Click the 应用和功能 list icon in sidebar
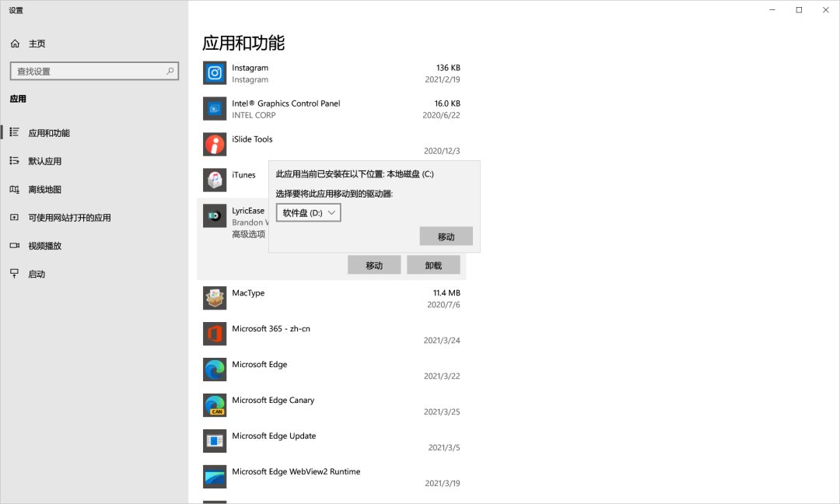 [x=15, y=132]
